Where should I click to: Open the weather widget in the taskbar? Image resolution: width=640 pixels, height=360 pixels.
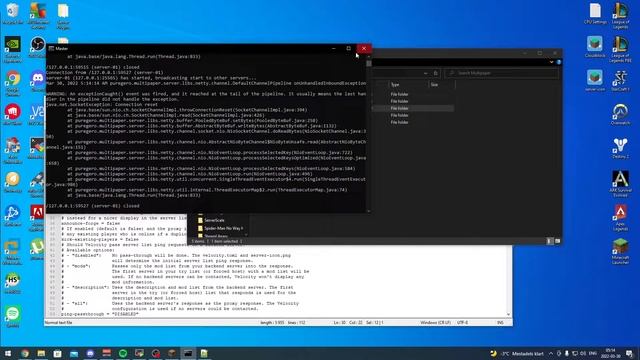point(517,353)
